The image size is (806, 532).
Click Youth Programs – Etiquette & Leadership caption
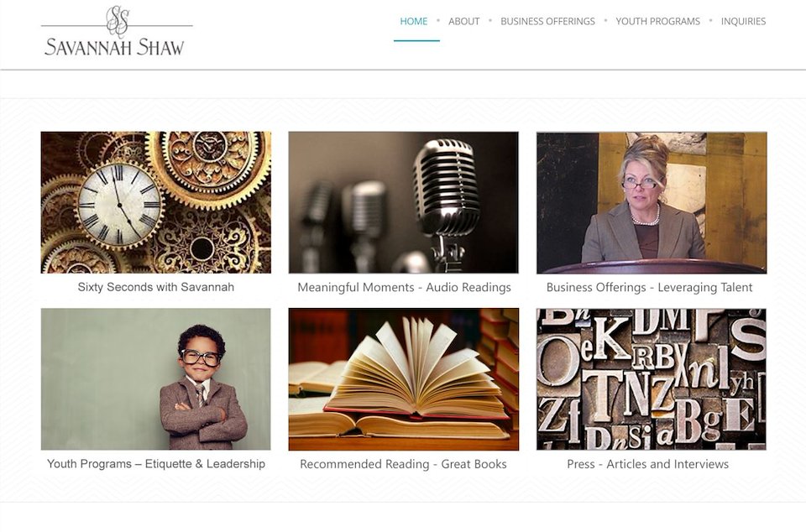[156, 464]
